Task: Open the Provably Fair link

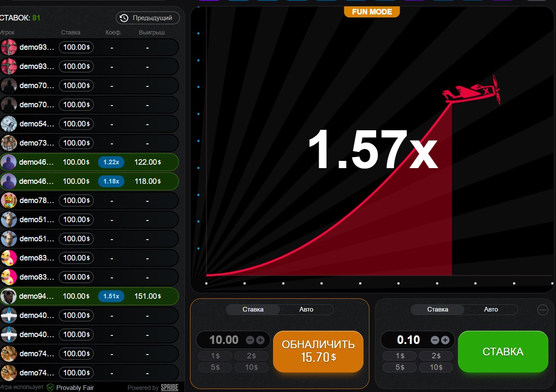Action: tap(75, 387)
